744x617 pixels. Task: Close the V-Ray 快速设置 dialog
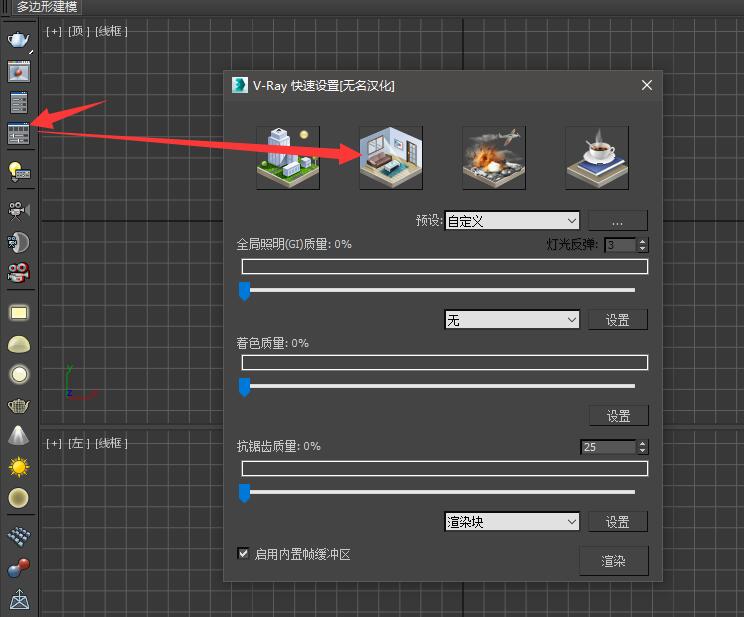pos(646,85)
